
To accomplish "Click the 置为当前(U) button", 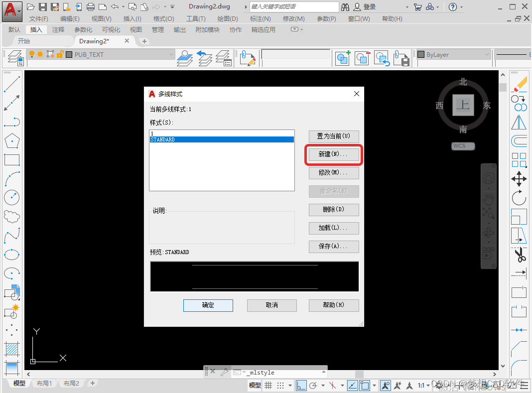I will point(334,136).
